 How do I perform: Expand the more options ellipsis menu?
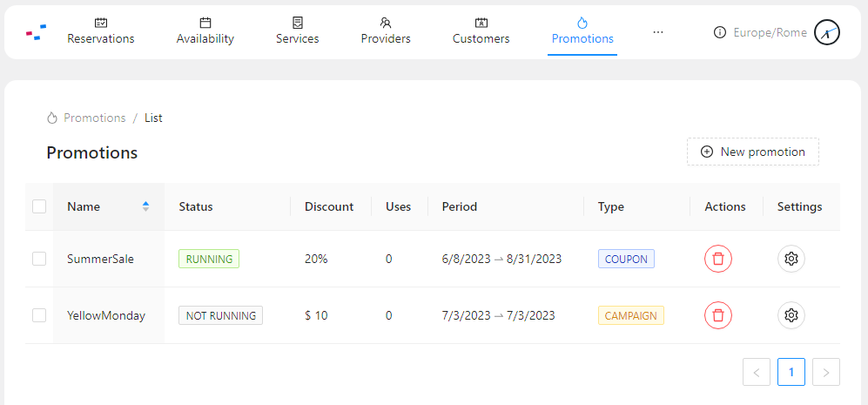[x=658, y=31]
